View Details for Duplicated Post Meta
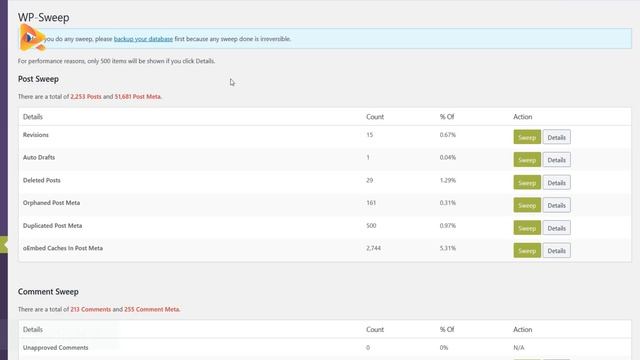 (556, 228)
